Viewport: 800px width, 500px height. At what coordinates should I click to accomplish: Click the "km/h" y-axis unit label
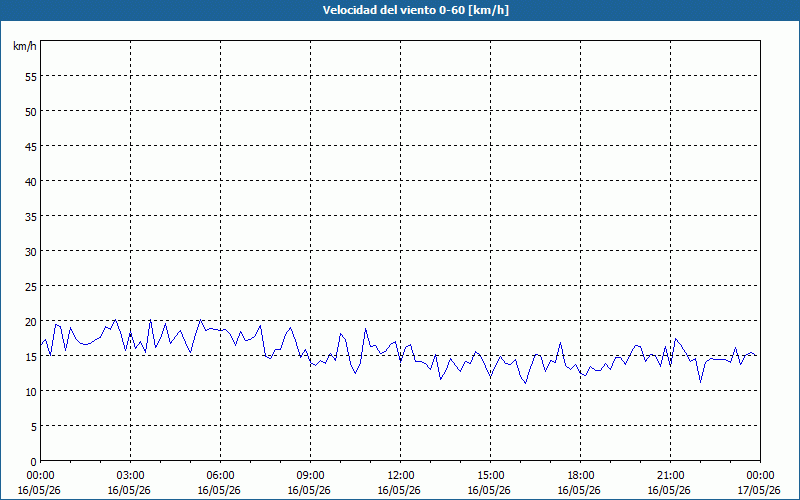pyautogui.click(x=25, y=46)
